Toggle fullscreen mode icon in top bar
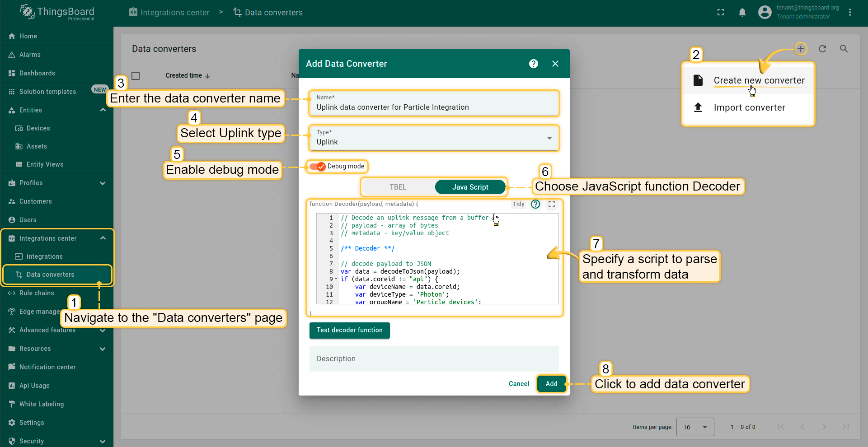Screen dimensions: 868x447 pyautogui.click(x=721, y=12)
